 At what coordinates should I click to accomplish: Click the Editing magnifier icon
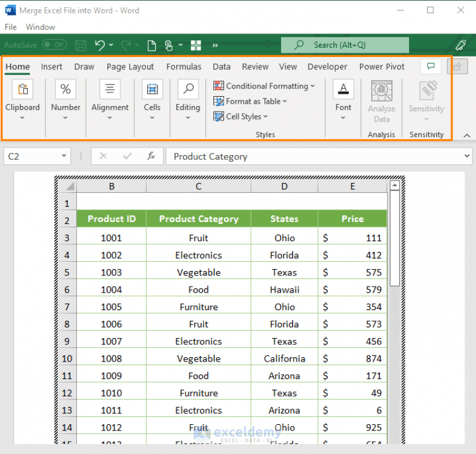pos(188,89)
